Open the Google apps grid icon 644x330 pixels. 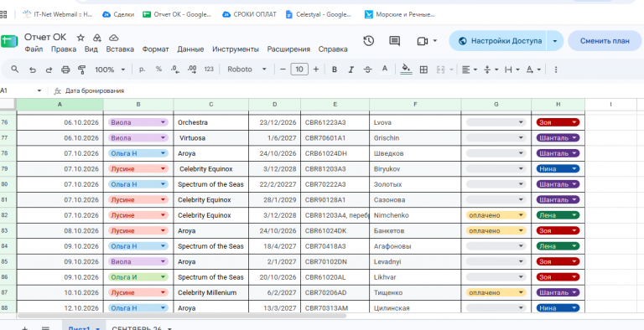tap(3, 14)
